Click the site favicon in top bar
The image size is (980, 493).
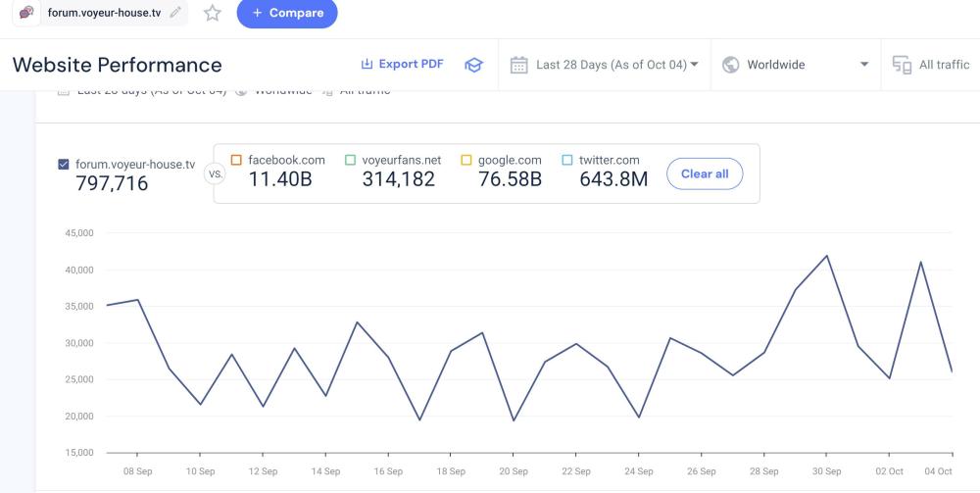pyautogui.click(x=27, y=13)
